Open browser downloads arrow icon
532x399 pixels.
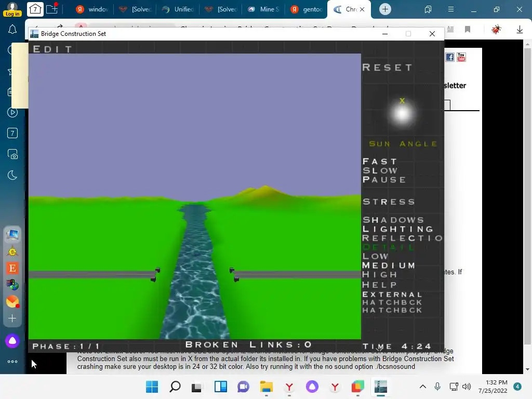click(x=520, y=30)
